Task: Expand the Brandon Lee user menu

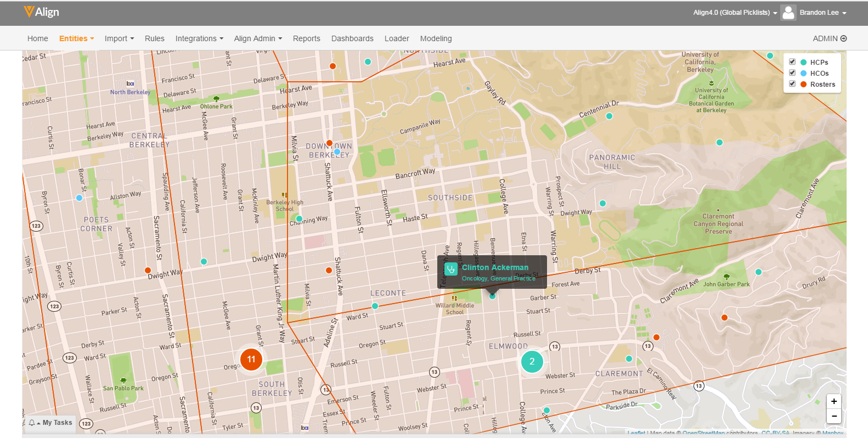Action: point(822,13)
